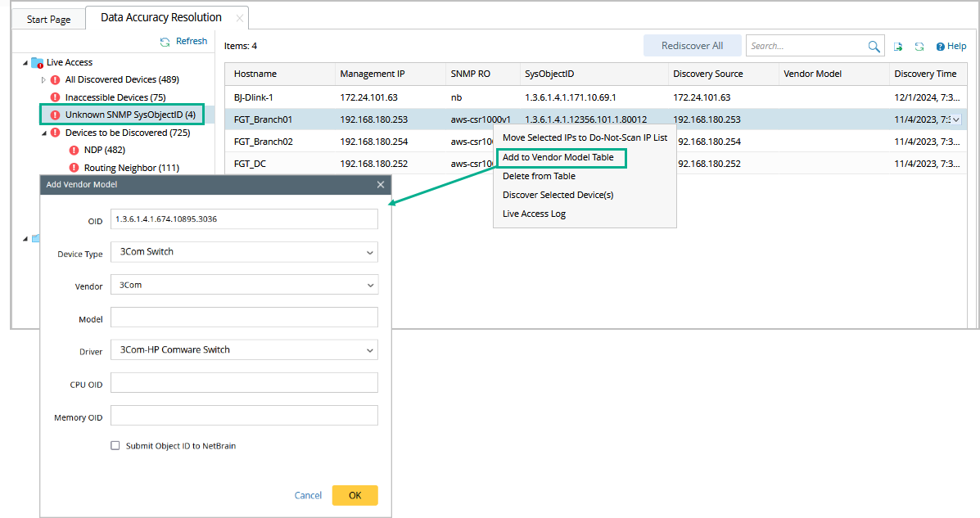The width and height of the screenshot is (980, 518).
Task: Click the Rediscover All button
Action: tap(692, 46)
